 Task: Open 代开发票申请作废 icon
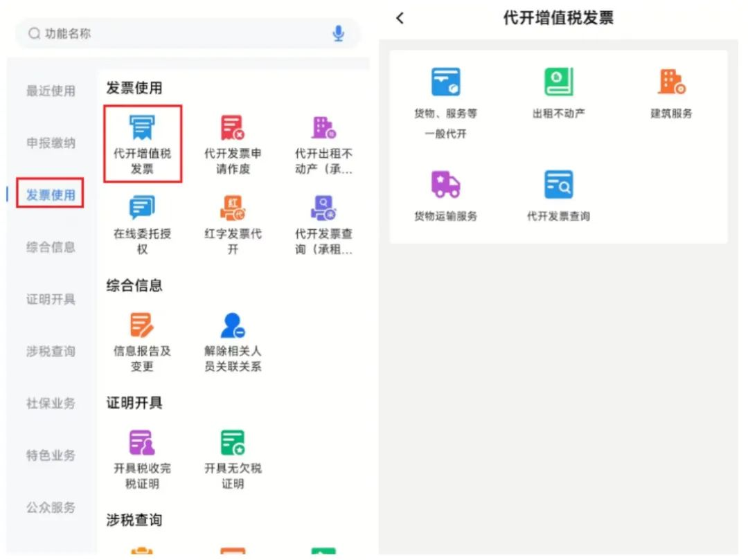[232, 128]
